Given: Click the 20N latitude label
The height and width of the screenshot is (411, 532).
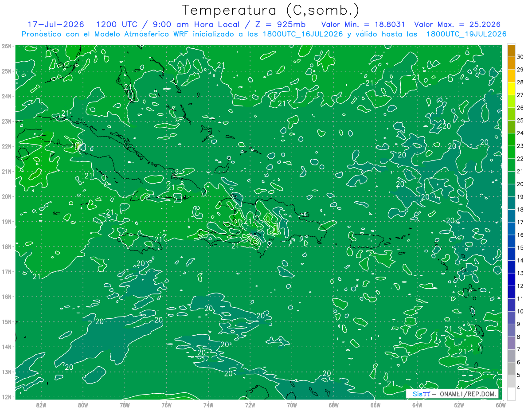Looking at the screenshot, I should tap(7, 196).
